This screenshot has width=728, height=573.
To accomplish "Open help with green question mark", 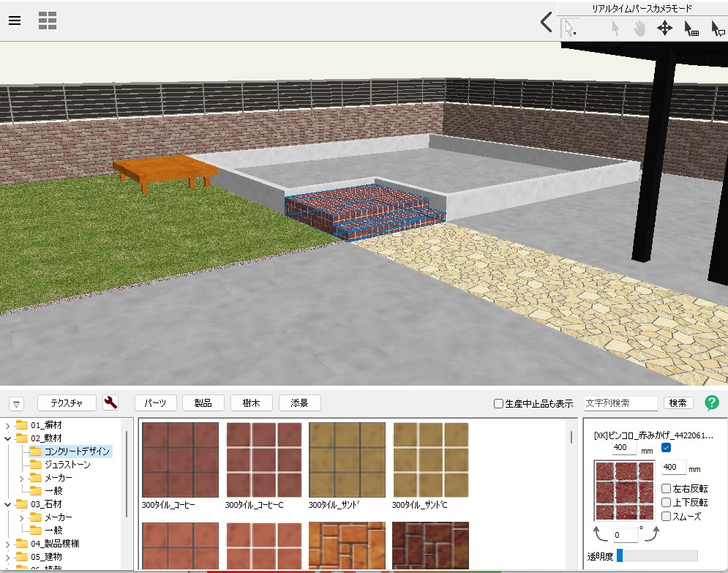I will tap(711, 402).
